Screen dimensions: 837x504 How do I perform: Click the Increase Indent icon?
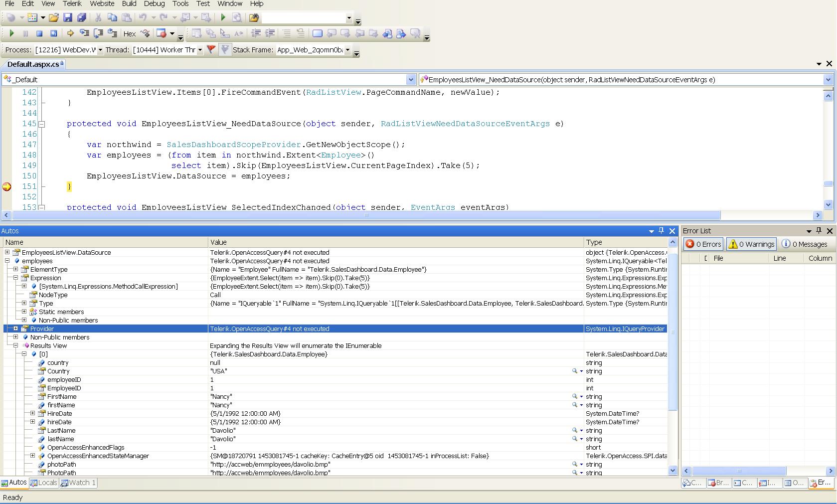point(270,33)
